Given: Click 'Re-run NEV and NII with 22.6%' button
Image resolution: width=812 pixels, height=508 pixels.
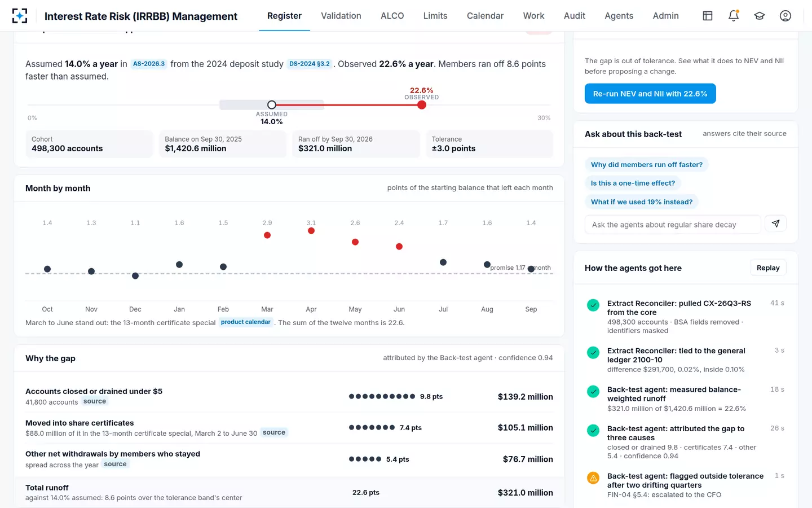Looking at the screenshot, I should click(x=650, y=94).
